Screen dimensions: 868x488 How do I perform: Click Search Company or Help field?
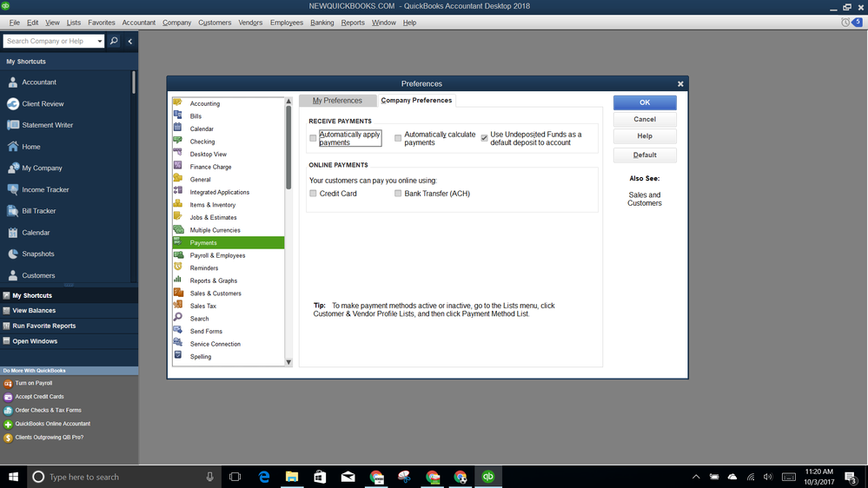(50, 41)
